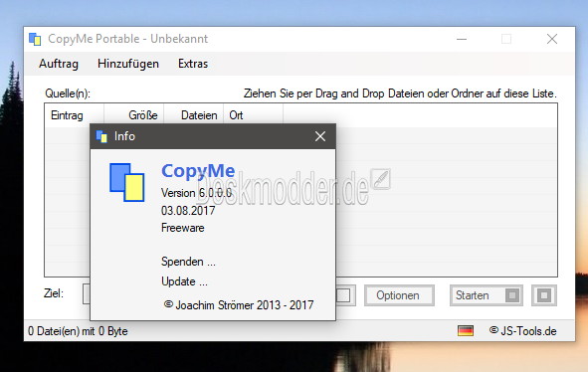Click the Version 6.0.0.0 text

click(x=197, y=193)
